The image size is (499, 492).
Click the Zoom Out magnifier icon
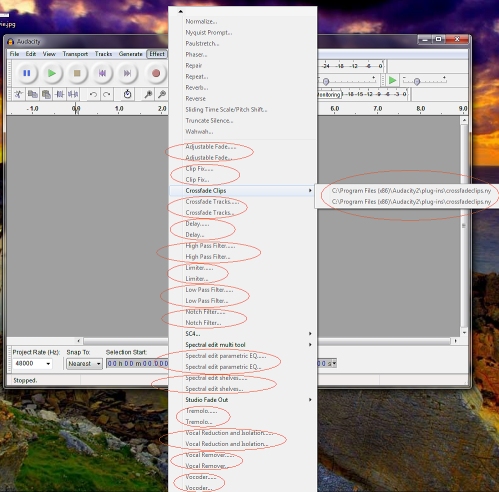coord(162,94)
